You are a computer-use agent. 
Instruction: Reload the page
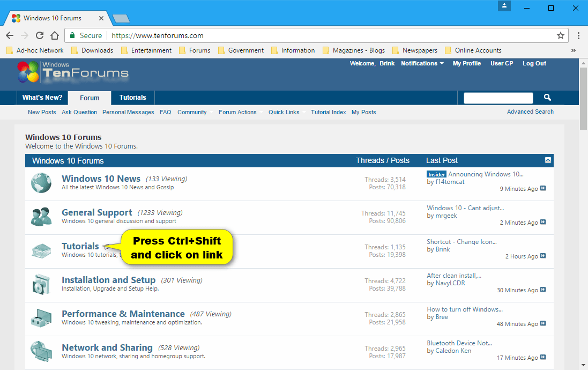tap(40, 35)
